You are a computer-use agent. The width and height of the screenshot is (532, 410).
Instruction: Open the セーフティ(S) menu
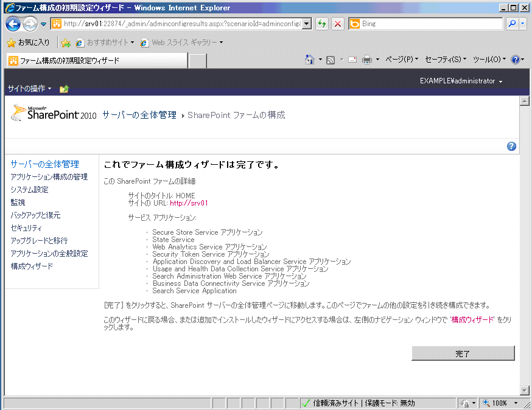[x=446, y=60]
